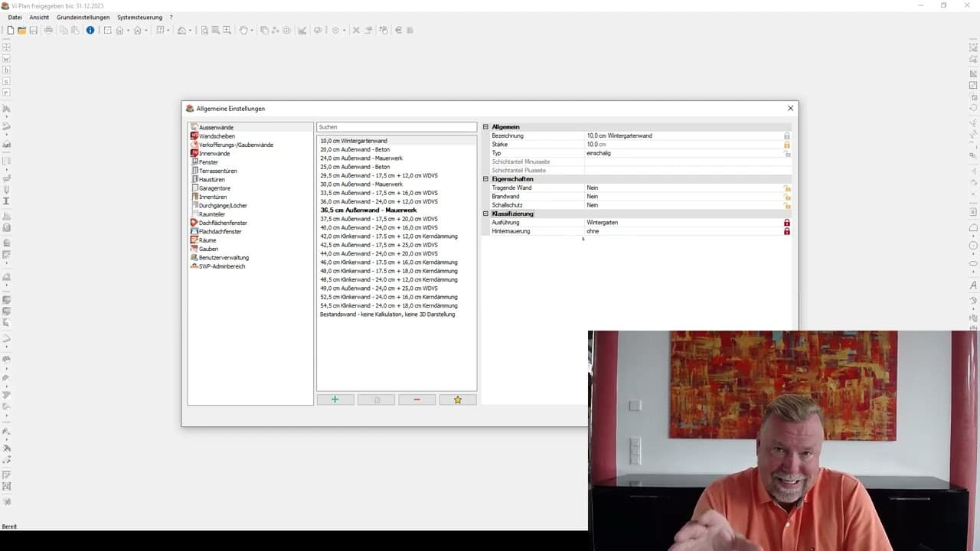Select Benutzerverwaltung in the category list
This screenshot has width=980, height=551.
(x=224, y=258)
